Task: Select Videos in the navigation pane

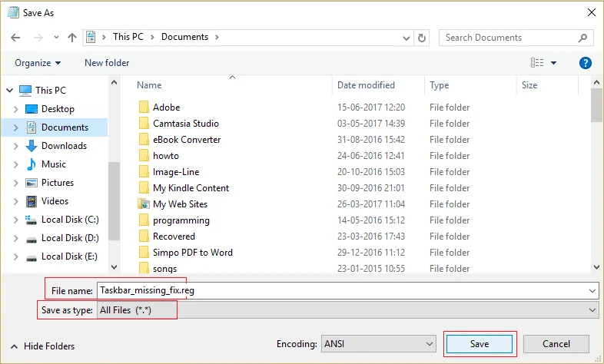Action: coord(55,201)
